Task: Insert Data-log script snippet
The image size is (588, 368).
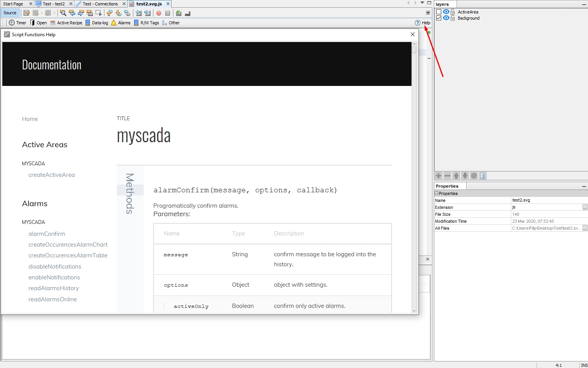Action: tap(97, 23)
